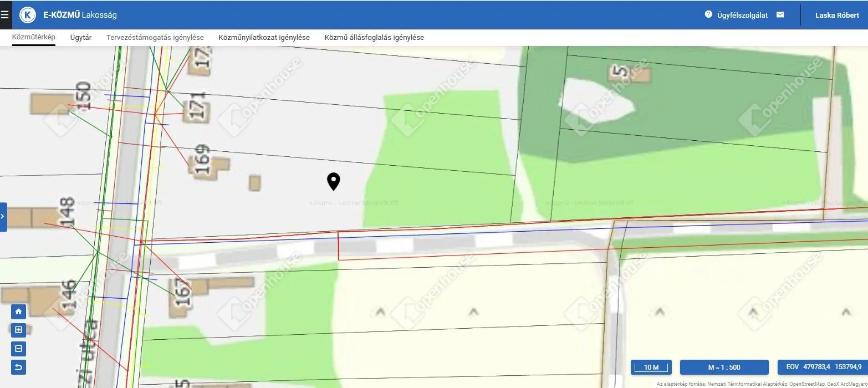Switch to the Közműtérkép tab
The height and width of the screenshot is (388, 868).
pos(34,38)
